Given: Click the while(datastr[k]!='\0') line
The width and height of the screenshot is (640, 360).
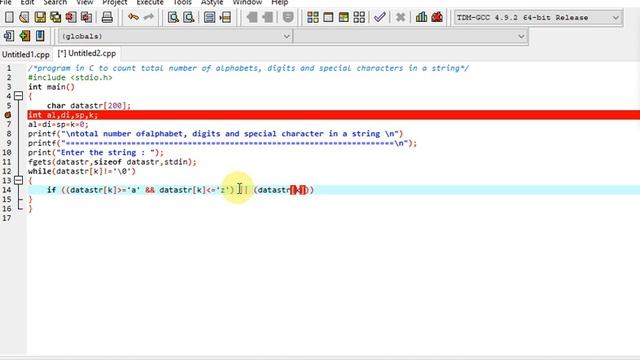Looking at the screenshot, I should 82,171.
